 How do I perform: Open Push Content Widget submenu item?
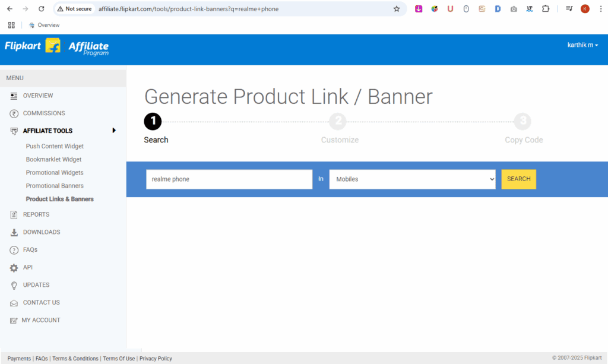click(x=55, y=146)
